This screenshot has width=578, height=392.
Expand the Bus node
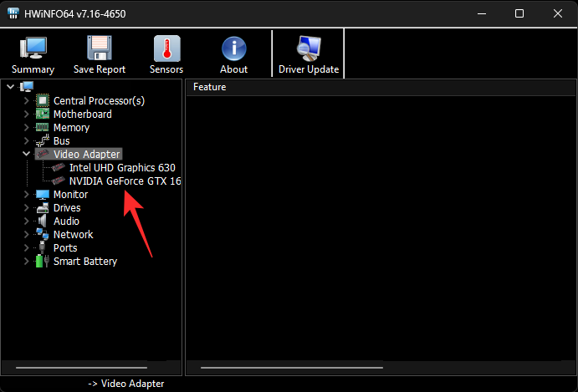[x=27, y=140]
